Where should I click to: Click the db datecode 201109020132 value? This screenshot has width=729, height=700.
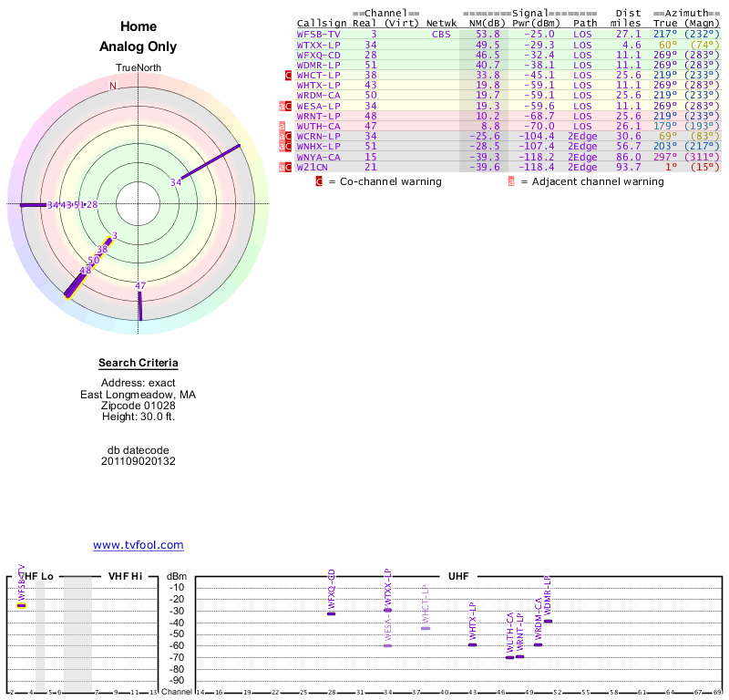coord(139,461)
